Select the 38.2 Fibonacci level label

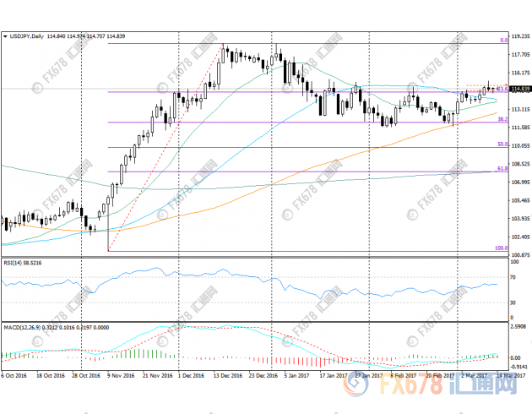502,119
